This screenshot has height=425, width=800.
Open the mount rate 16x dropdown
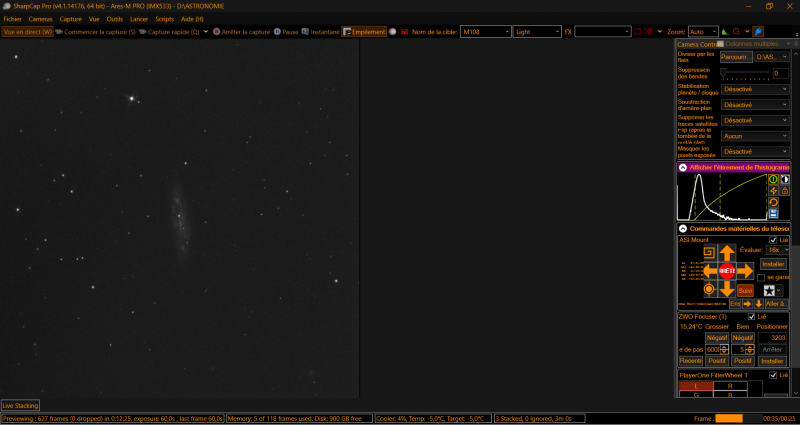point(778,250)
